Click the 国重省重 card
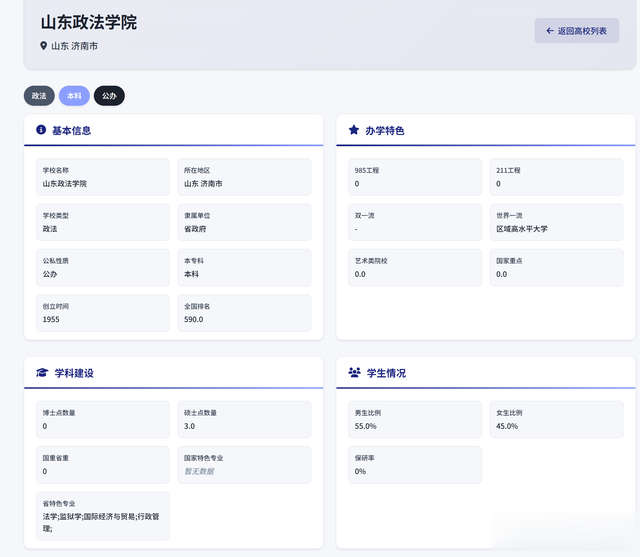This screenshot has width=640, height=557. [x=103, y=465]
